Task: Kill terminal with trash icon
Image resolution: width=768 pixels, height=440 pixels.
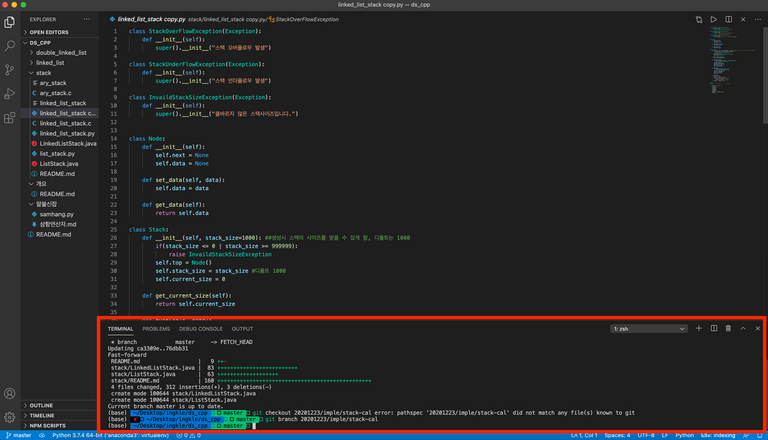Action: point(728,328)
